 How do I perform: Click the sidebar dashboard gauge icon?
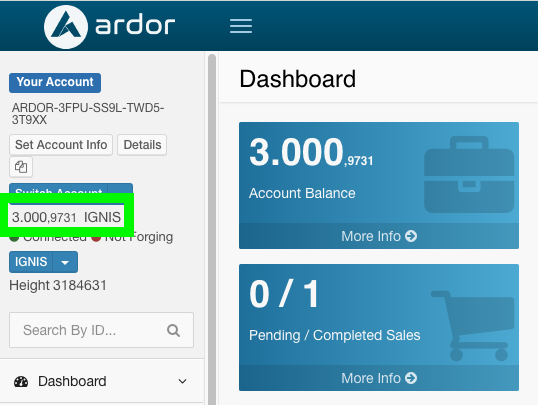(x=21, y=381)
